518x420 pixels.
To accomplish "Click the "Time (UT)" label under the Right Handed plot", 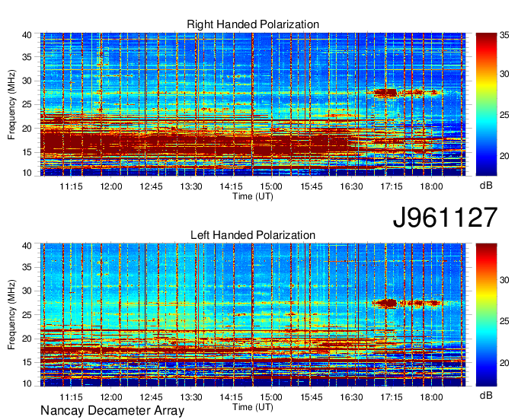I will click(x=253, y=196).
